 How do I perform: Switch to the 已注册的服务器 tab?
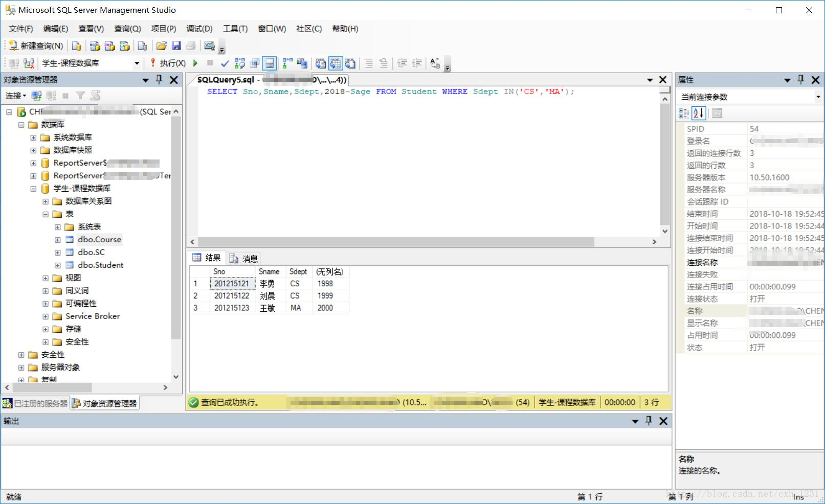point(35,403)
